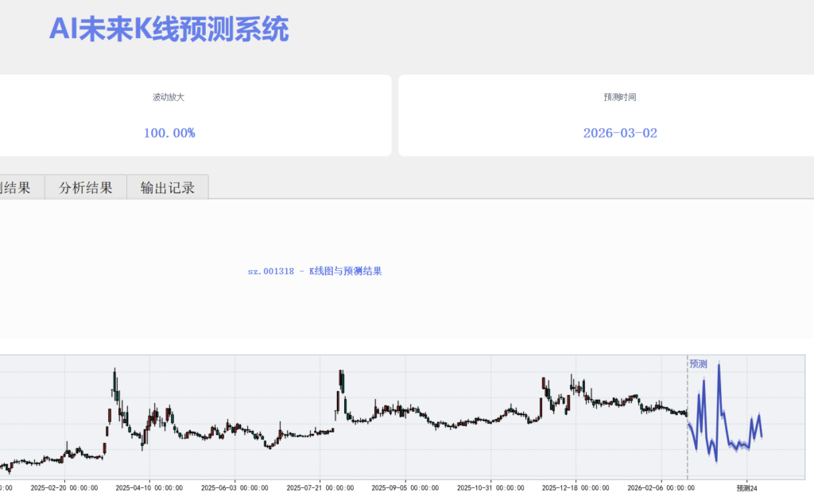Image resolution: width=814 pixels, height=504 pixels.
Task: Click the 预测24 x-axis label
Action: 746,488
